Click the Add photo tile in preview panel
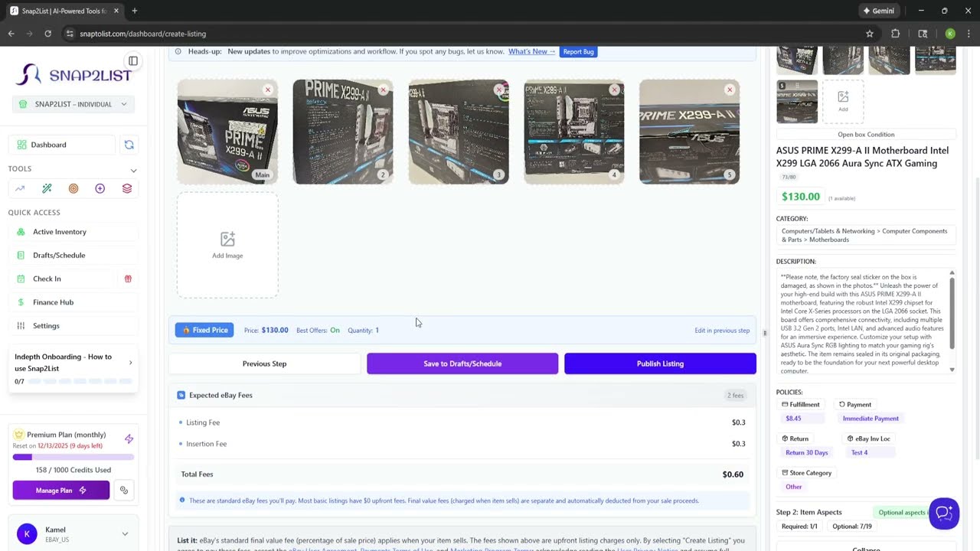 click(843, 101)
